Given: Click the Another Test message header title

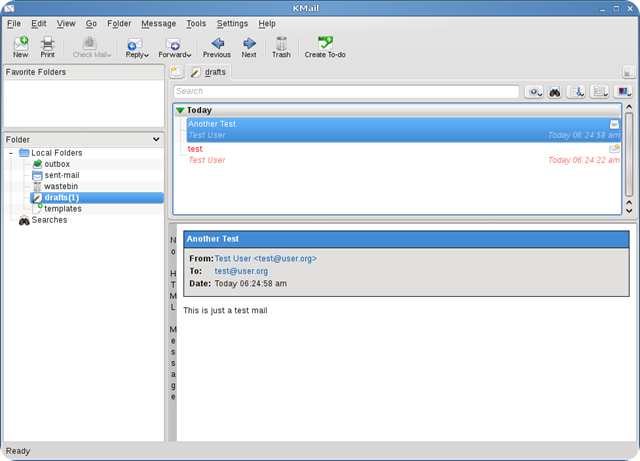Looking at the screenshot, I should coord(213,239).
